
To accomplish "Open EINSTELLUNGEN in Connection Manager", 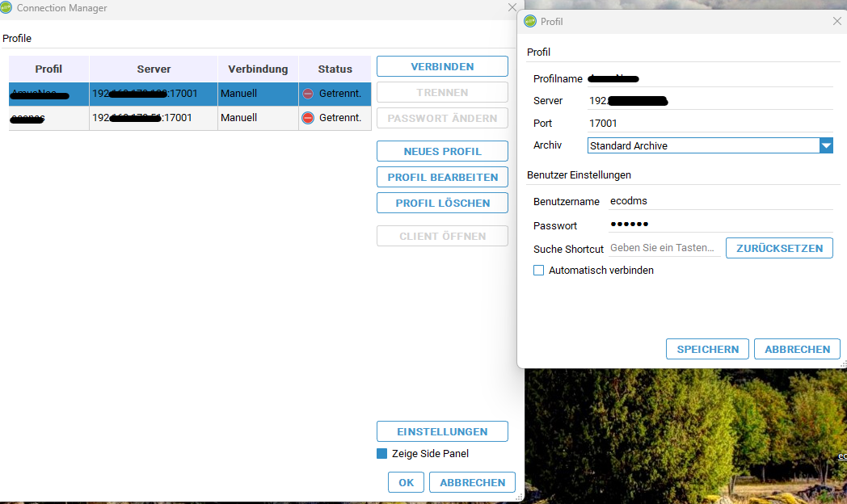I will (442, 431).
